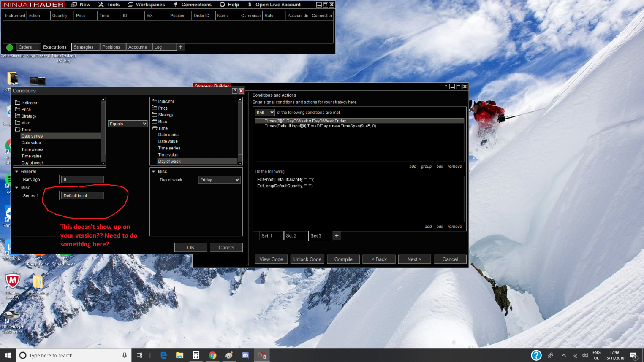Open Calculator from taskbar
This screenshot has height=362, width=644.
click(x=196, y=356)
